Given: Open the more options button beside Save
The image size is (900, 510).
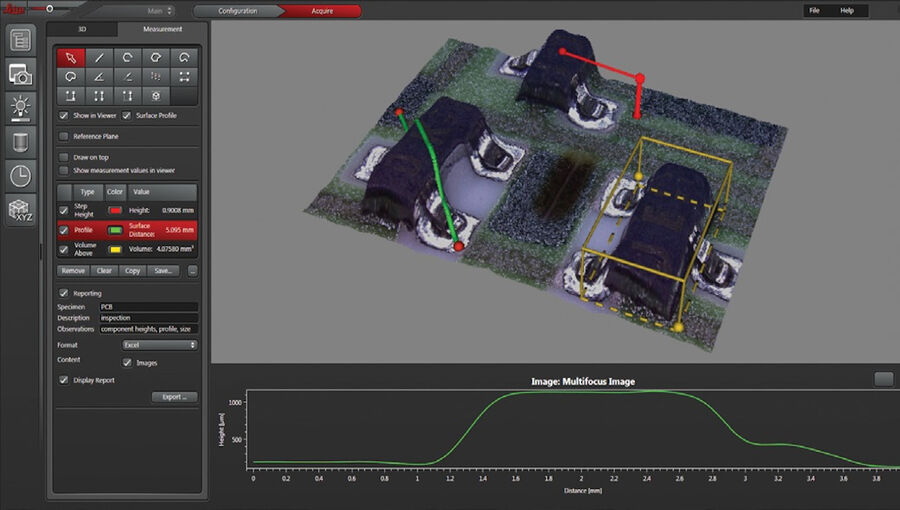Looking at the screenshot, I should [x=193, y=271].
